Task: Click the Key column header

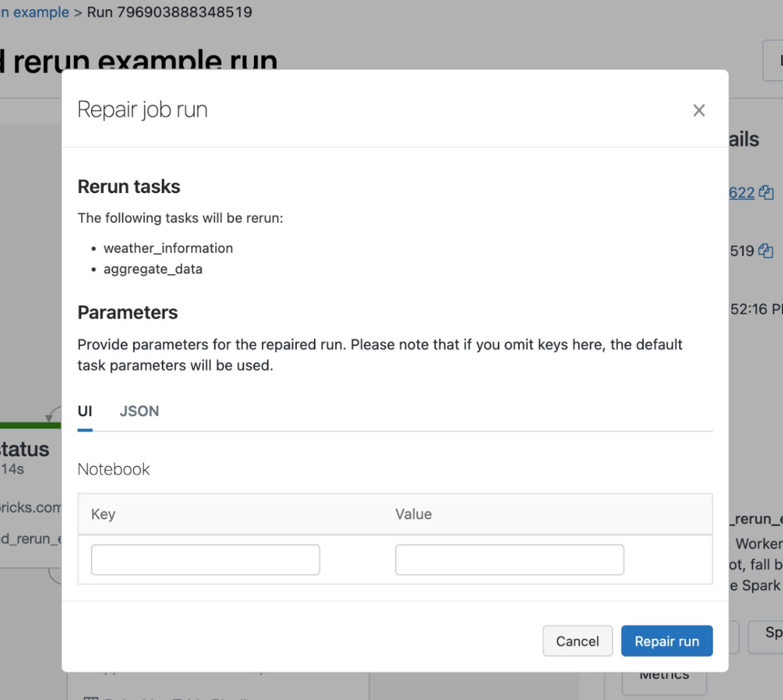Action: click(103, 514)
